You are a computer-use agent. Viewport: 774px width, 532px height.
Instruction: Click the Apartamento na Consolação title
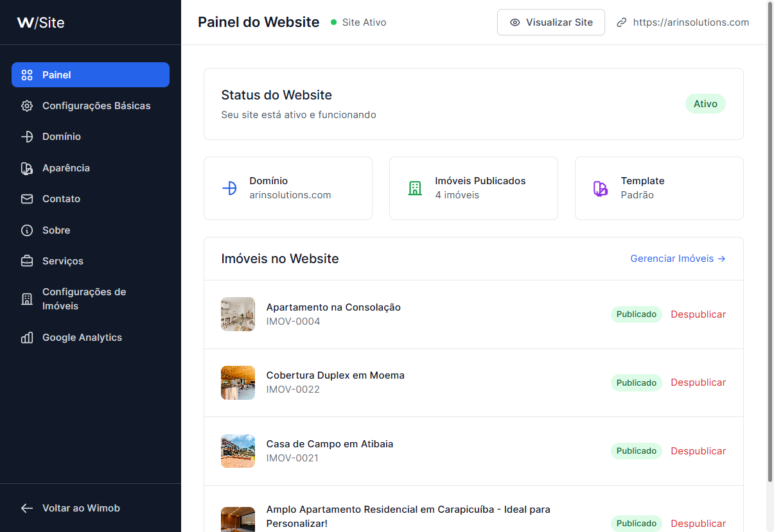pyautogui.click(x=333, y=307)
